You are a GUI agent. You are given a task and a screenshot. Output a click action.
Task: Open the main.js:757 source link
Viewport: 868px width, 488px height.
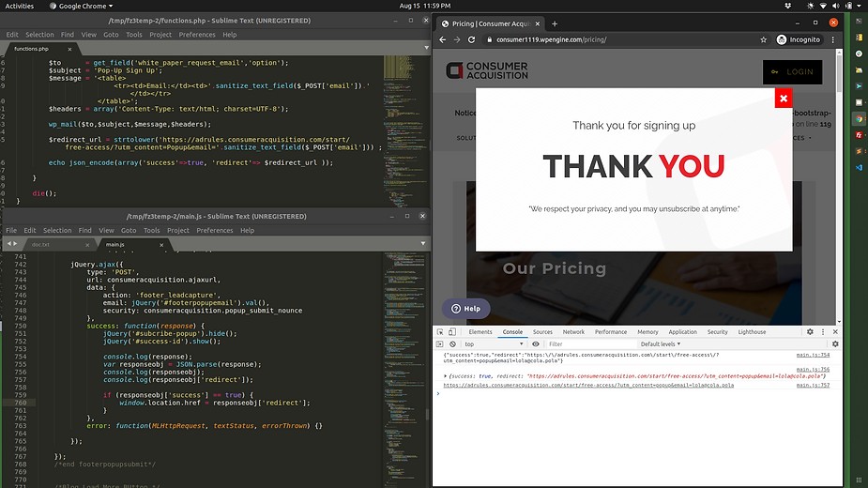coord(813,385)
